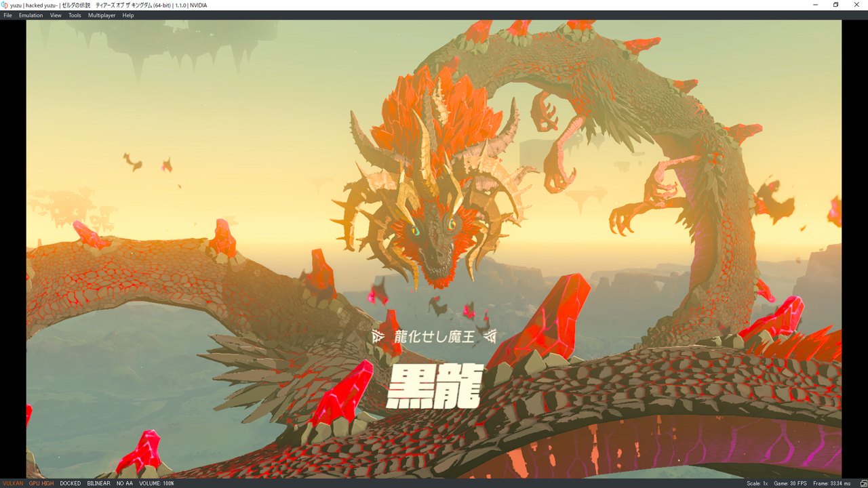Toggle the NO AA anti-aliasing setting
Screen dimensions: 868x488
coord(125,483)
